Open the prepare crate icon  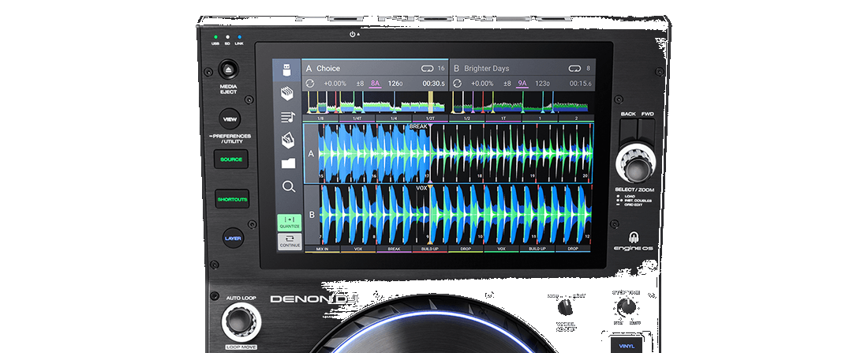click(288, 141)
